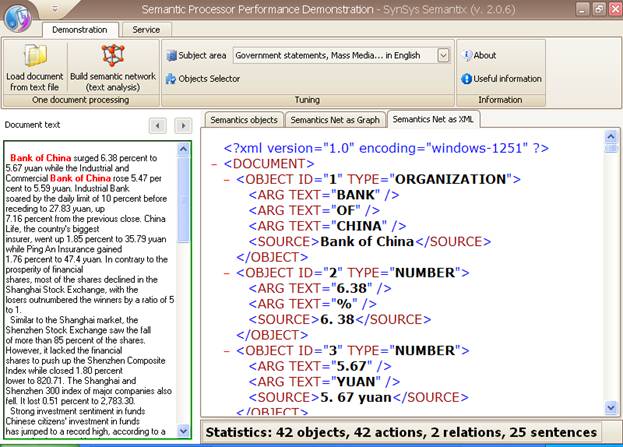
Task: Click the Subject area icon
Action: tap(171, 56)
